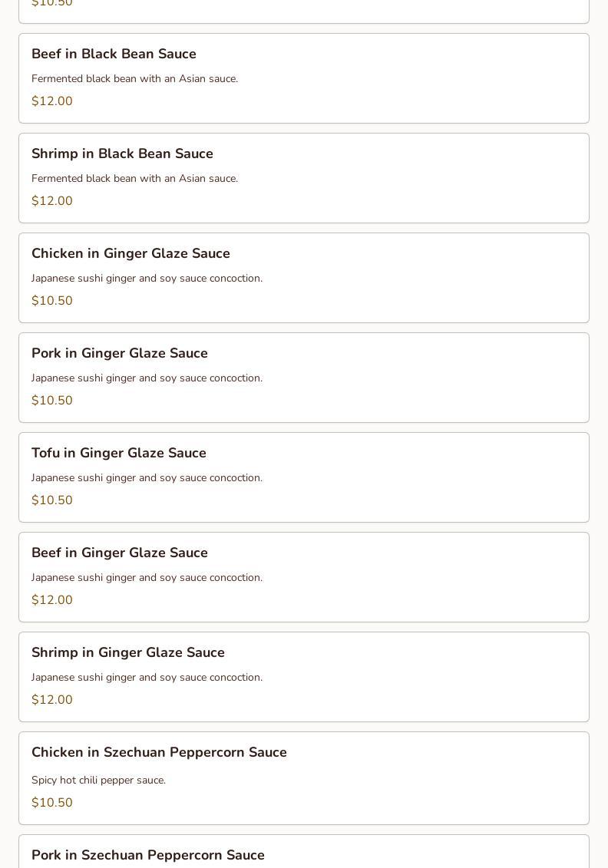Click the description under Beef in Ginger Glaze
The image size is (608, 868).
pos(147,577)
